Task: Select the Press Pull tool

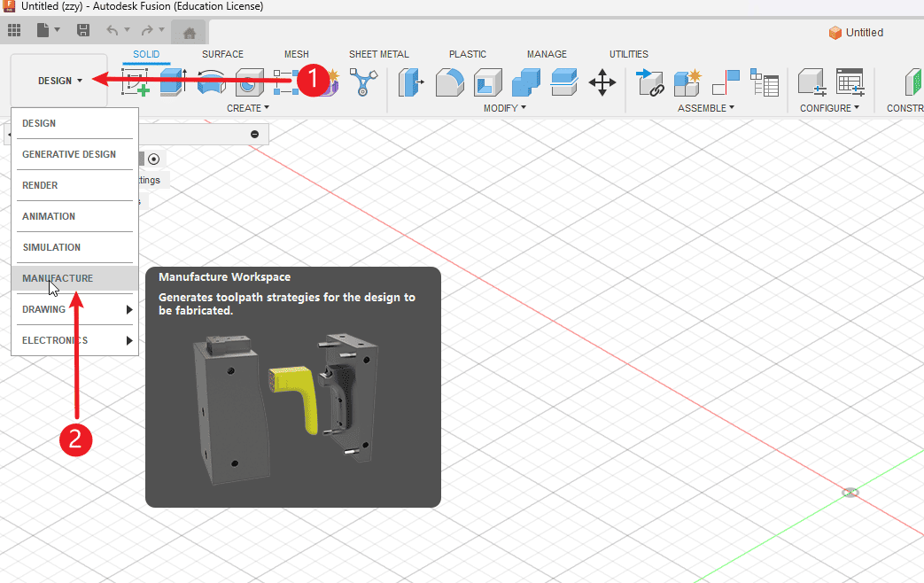Action: click(412, 83)
